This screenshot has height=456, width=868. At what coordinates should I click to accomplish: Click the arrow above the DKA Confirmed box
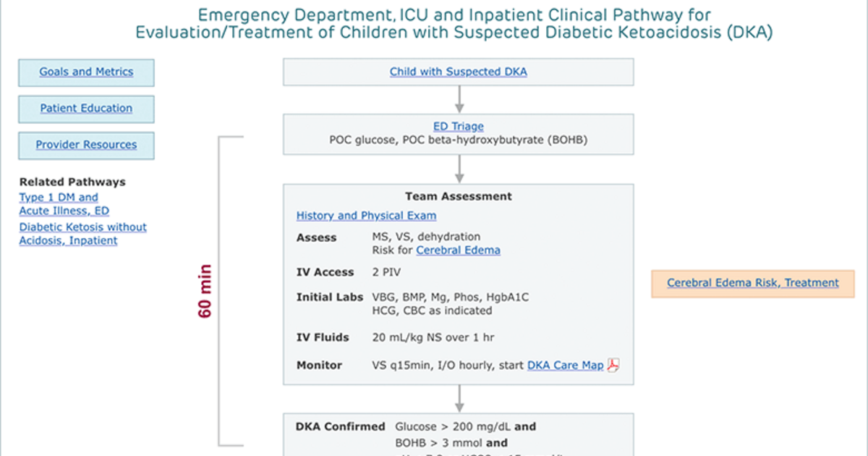pyautogui.click(x=459, y=399)
